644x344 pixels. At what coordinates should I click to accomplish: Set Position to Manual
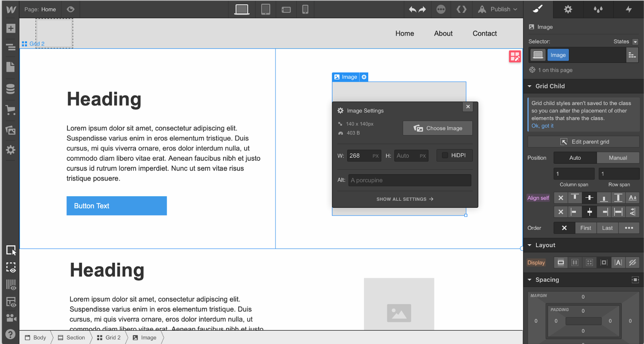click(x=618, y=158)
